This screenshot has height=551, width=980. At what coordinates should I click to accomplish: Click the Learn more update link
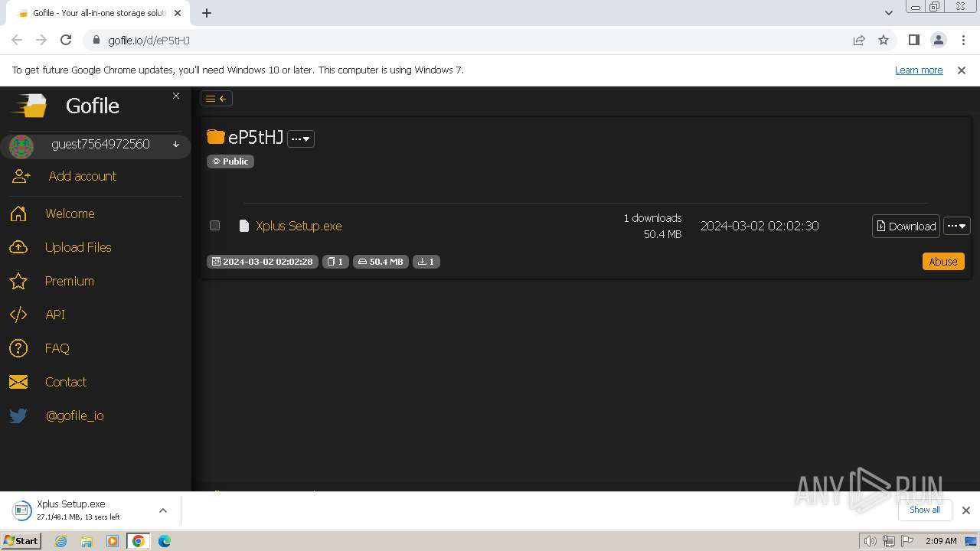coord(919,70)
